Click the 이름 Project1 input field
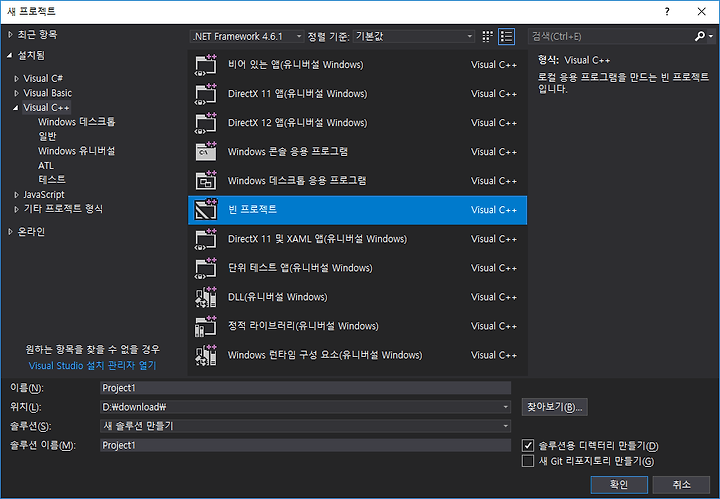 [x=305, y=388]
